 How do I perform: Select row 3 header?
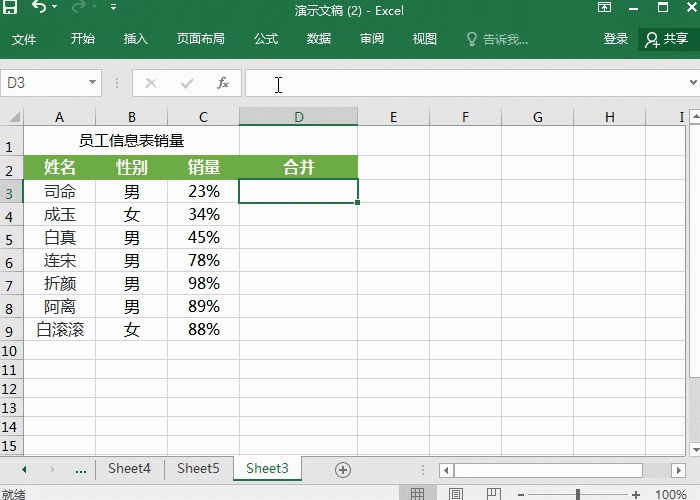pos(11,193)
